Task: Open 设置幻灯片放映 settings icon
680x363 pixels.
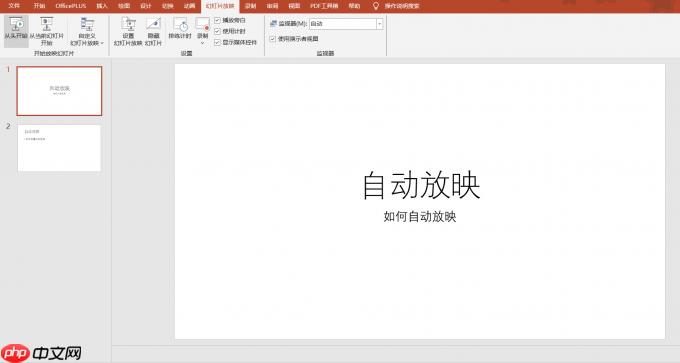Action: click(128, 24)
